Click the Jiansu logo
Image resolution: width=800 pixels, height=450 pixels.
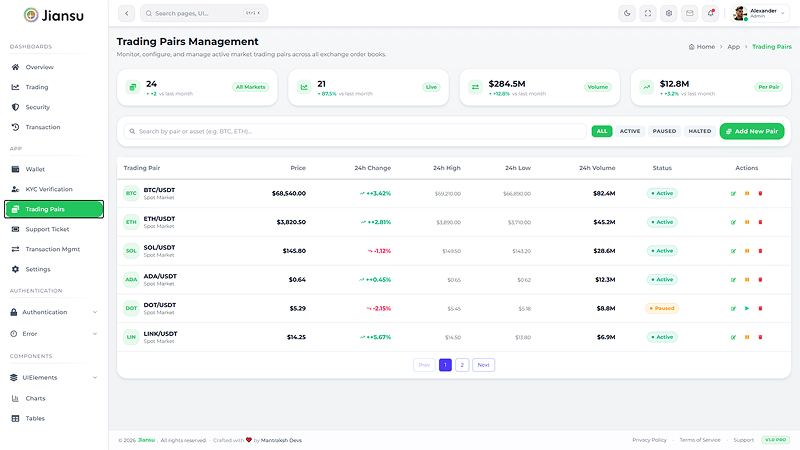click(x=54, y=15)
